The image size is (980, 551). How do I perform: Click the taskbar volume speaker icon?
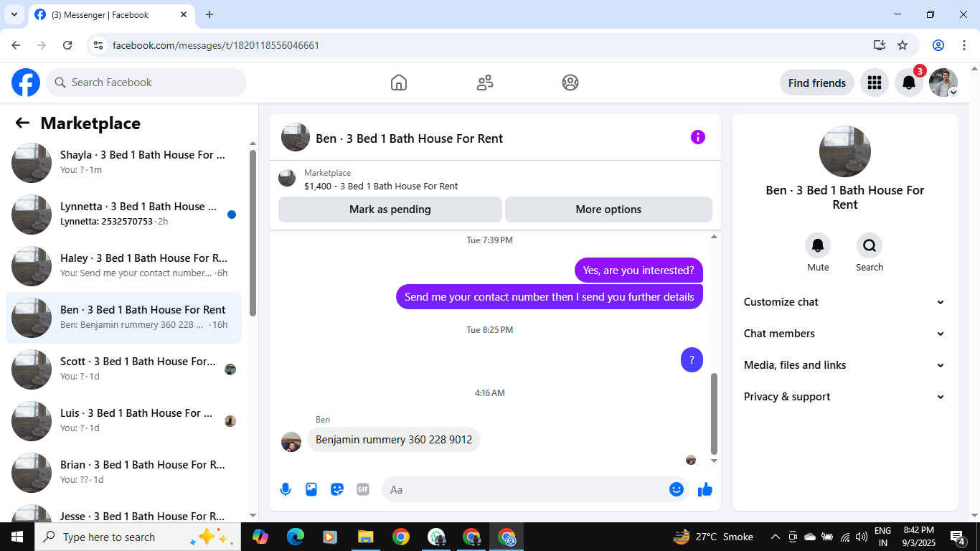click(861, 537)
